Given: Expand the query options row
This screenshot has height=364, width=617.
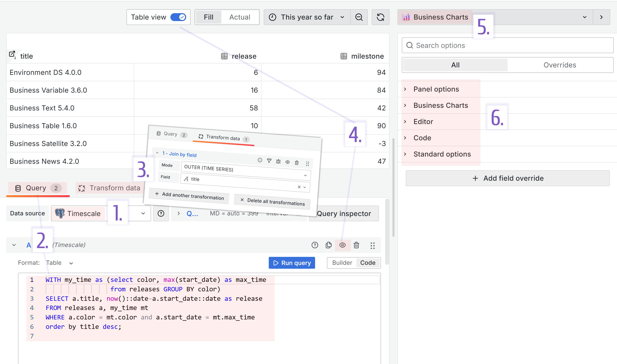Looking at the screenshot, I should click(179, 213).
